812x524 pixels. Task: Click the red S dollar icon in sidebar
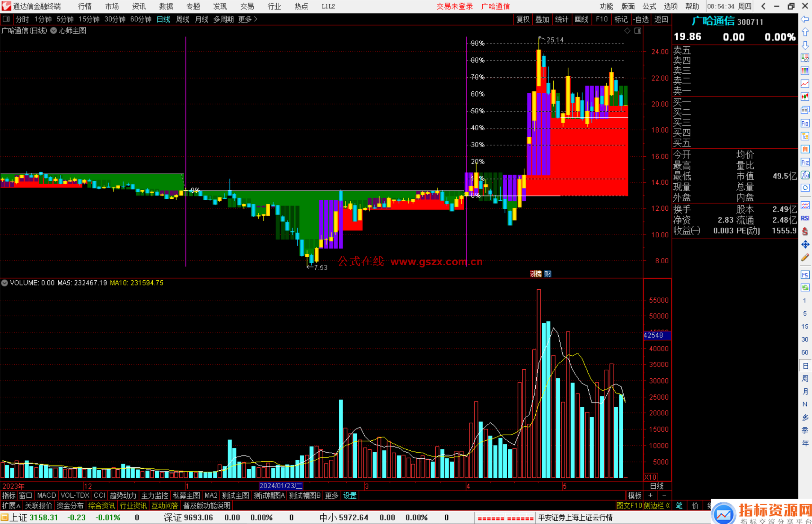pyautogui.click(x=805, y=231)
